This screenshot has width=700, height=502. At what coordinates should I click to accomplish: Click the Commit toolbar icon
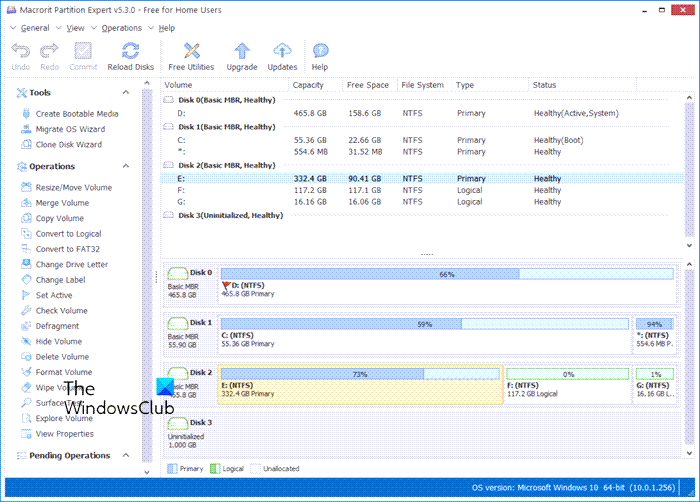pos(83,51)
